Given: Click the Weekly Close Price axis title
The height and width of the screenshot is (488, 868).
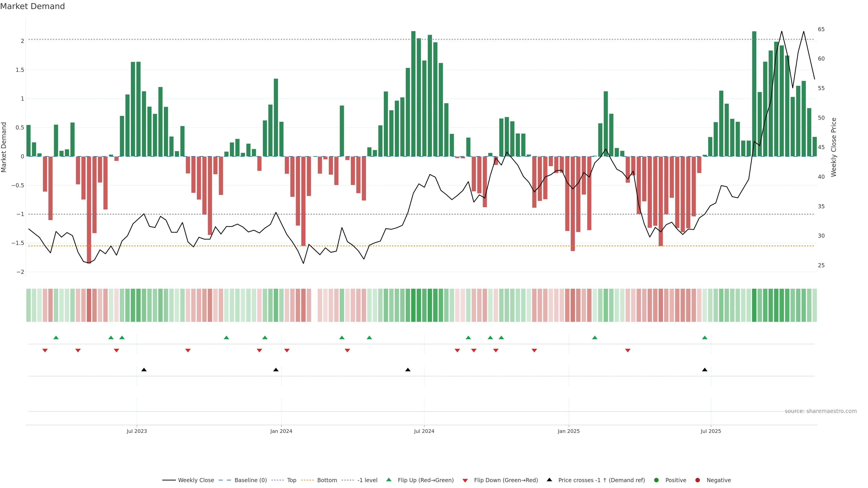Looking at the screenshot, I should point(833,147).
